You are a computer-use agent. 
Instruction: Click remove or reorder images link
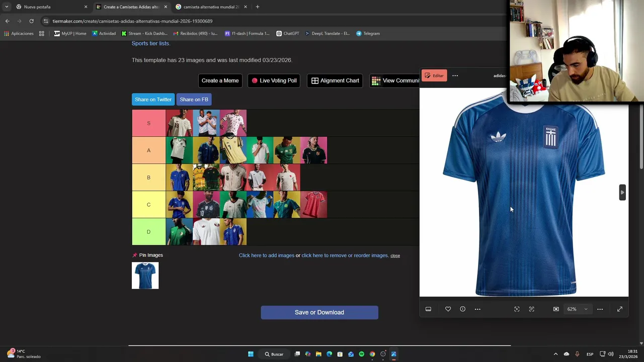(345, 255)
